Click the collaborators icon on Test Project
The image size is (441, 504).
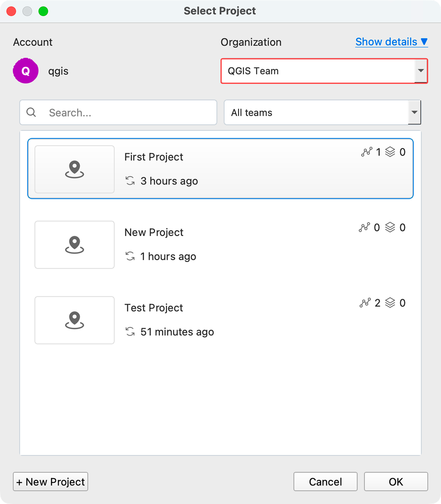point(366,303)
